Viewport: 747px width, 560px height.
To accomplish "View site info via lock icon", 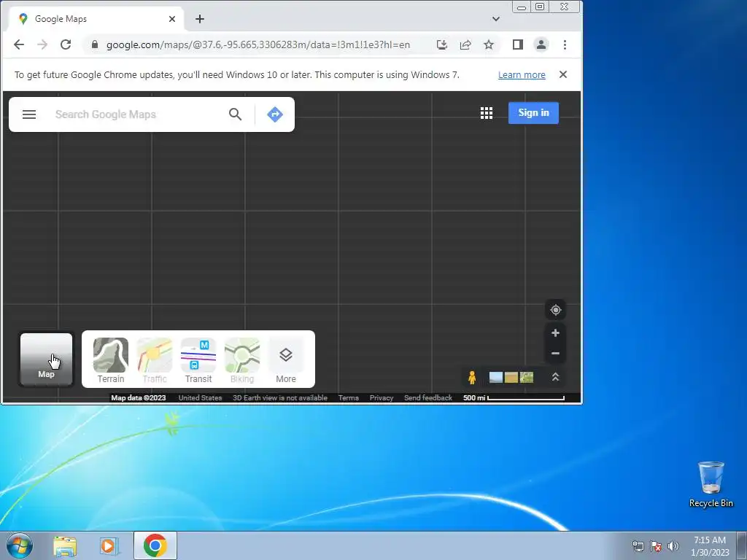I will pos(94,44).
